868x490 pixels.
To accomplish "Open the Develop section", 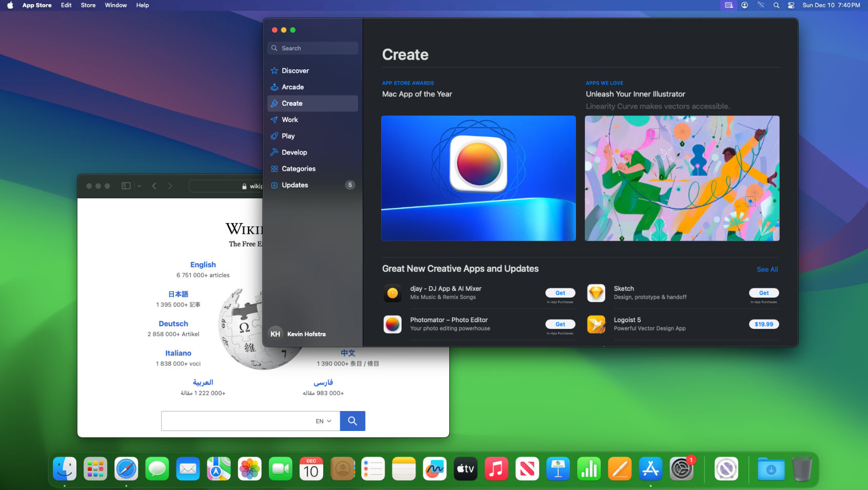I will (294, 152).
